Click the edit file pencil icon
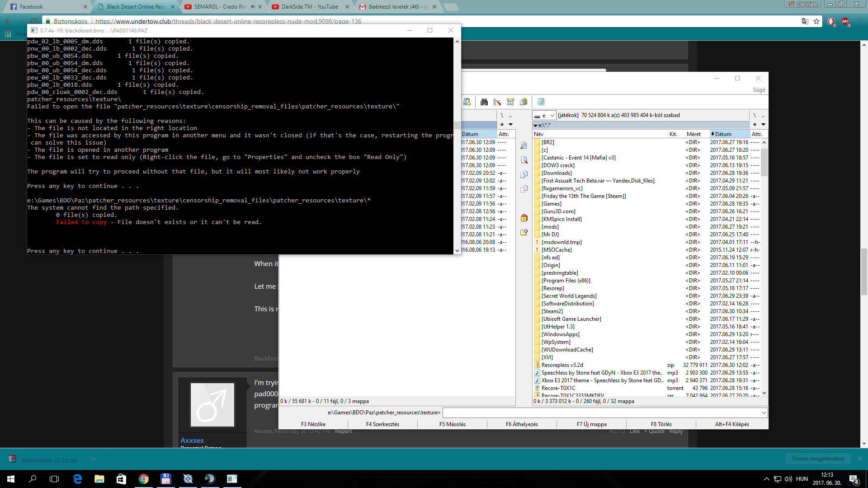 coord(524,160)
